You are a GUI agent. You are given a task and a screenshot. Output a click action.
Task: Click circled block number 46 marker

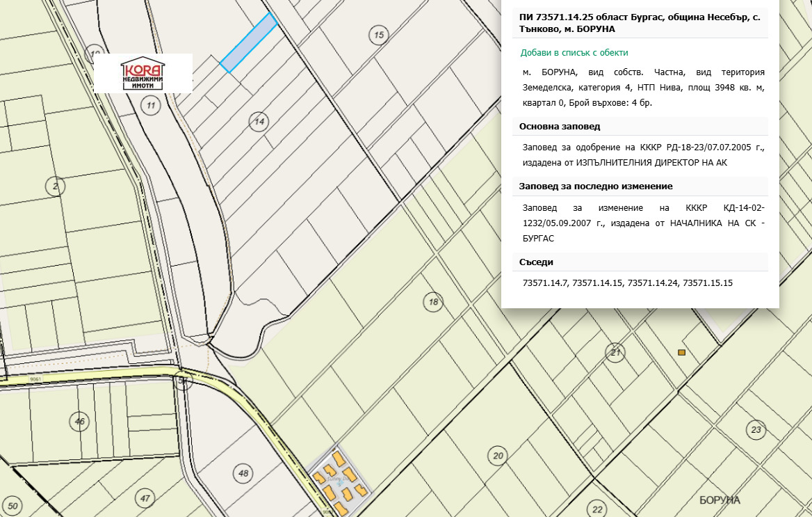pyautogui.click(x=80, y=421)
